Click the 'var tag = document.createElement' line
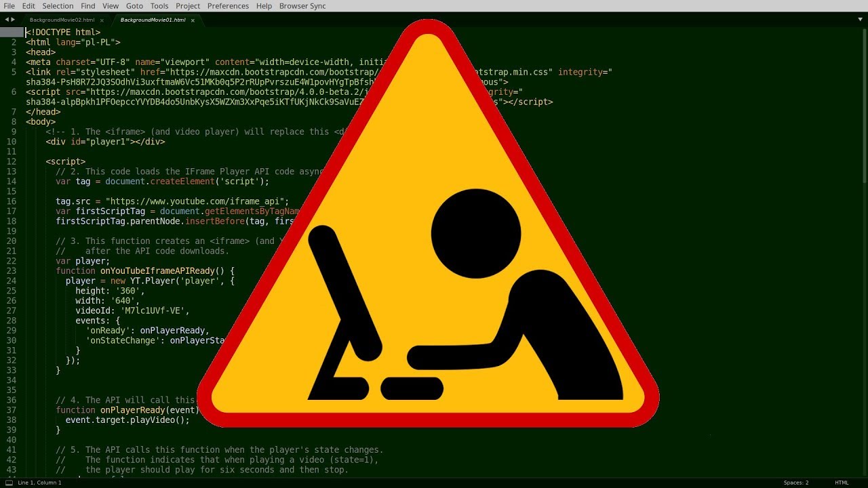 [x=163, y=182]
